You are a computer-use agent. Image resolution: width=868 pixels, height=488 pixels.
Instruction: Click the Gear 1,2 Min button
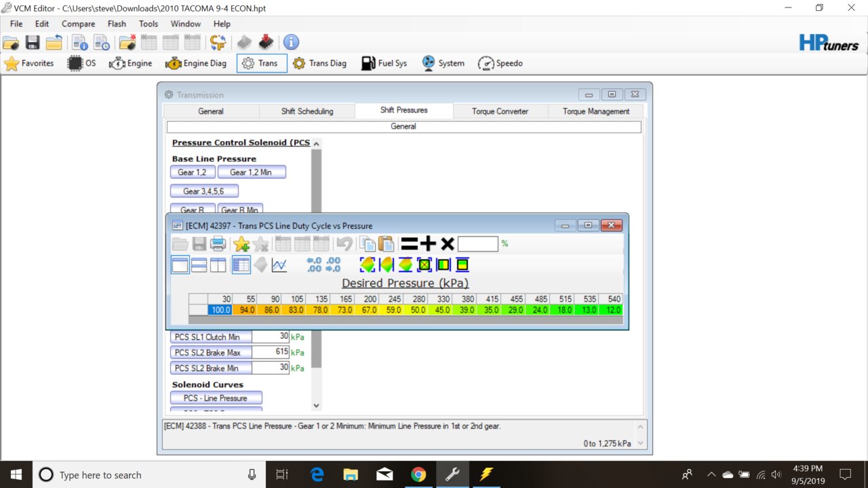pos(251,172)
